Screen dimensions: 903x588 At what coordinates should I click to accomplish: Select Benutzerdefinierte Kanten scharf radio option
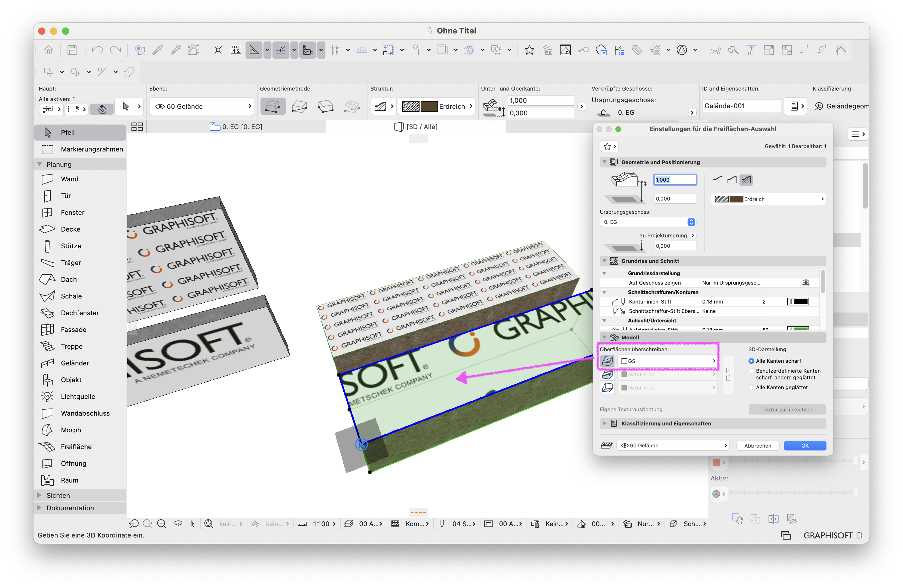click(x=751, y=370)
